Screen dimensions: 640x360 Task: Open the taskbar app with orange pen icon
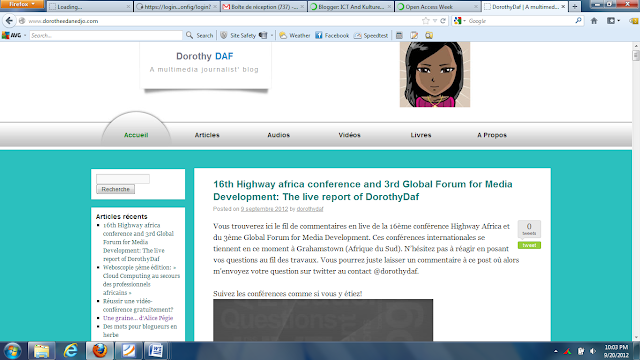click(129, 351)
